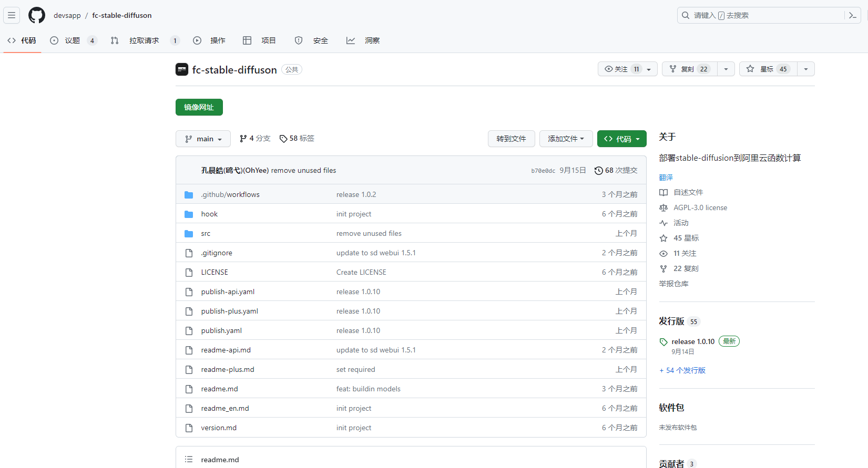This screenshot has width=868, height=468.
Task: Go to GitHub home via Octocat logo
Action: 37,15
